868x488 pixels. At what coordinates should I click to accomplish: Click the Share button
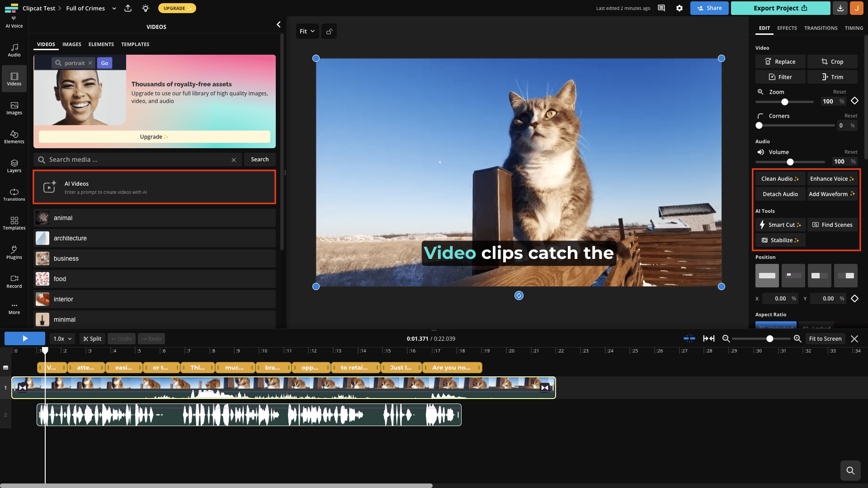click(709, 8)
